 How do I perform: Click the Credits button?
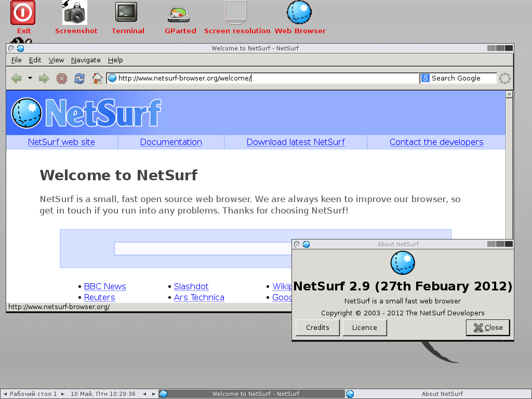(317, 328)
